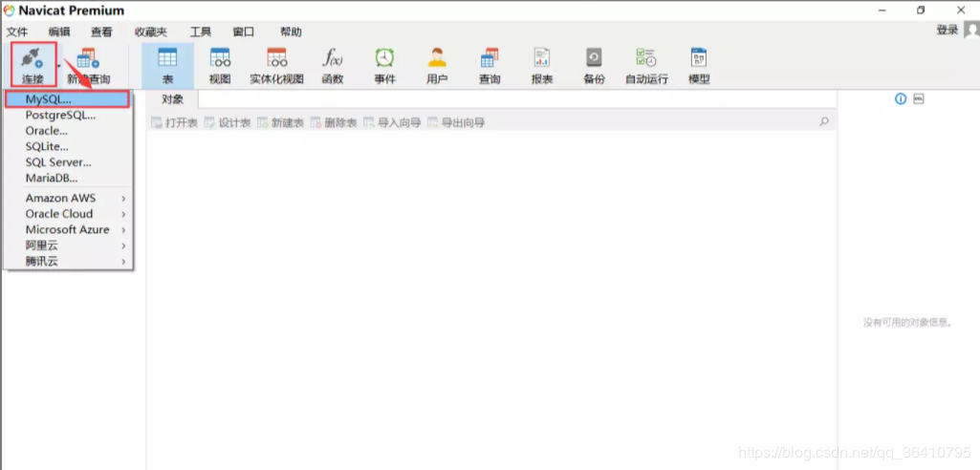Screen dimensions: 980x470
Task: Click the 删除表 delete table icon
Action: click(316, 122)
